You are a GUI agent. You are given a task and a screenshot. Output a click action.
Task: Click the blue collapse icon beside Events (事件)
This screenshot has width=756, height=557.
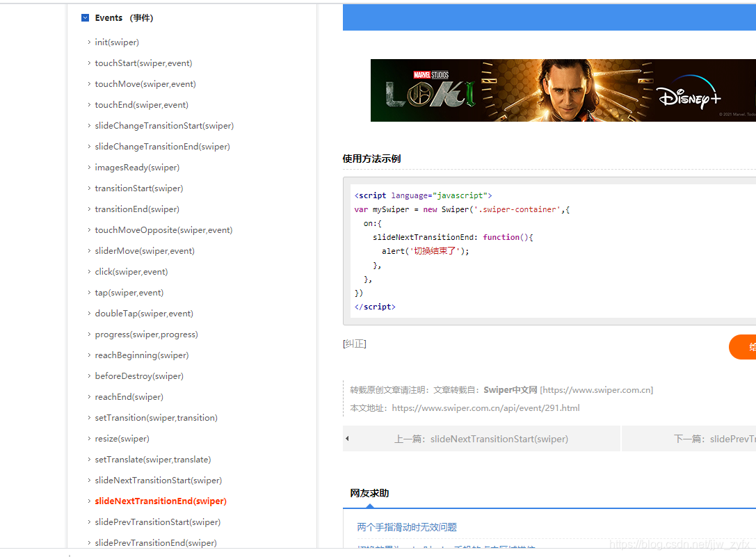[x=85, y=17]
